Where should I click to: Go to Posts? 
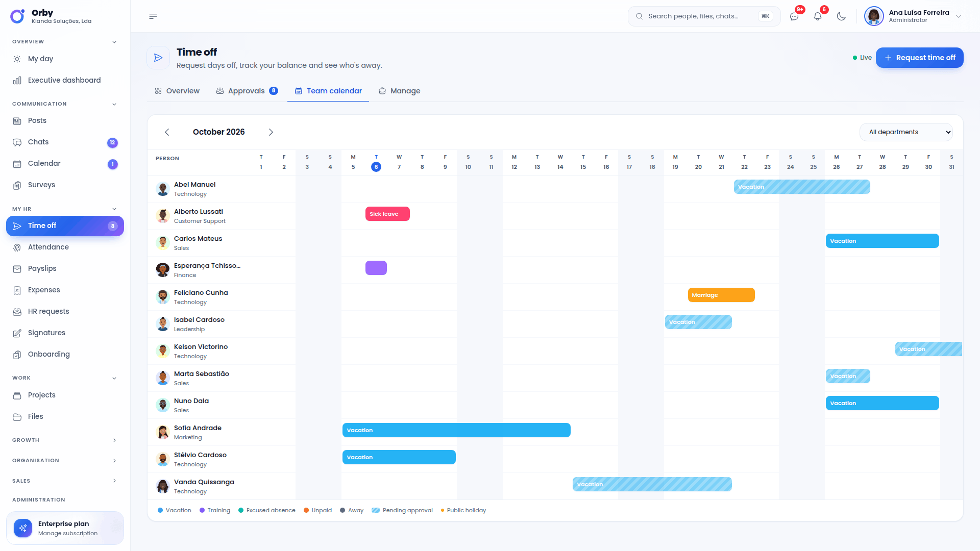pyautogui.click(x=65, y=120)
